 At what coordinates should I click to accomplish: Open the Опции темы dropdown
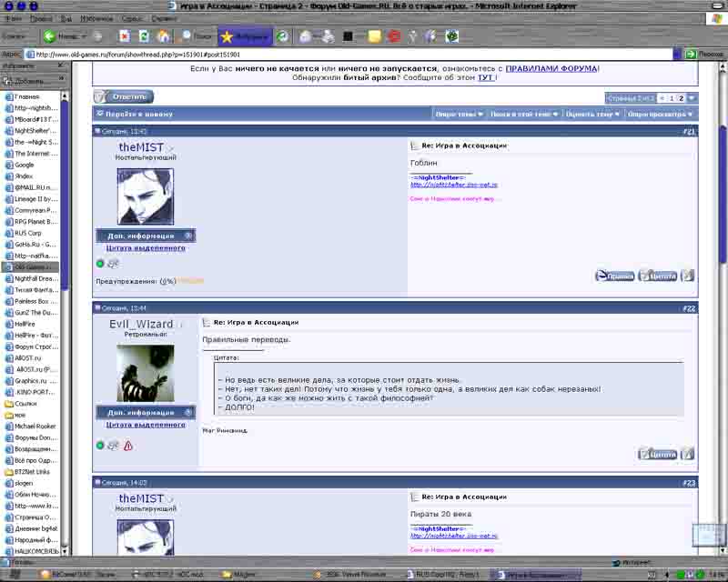click(459, 115)
